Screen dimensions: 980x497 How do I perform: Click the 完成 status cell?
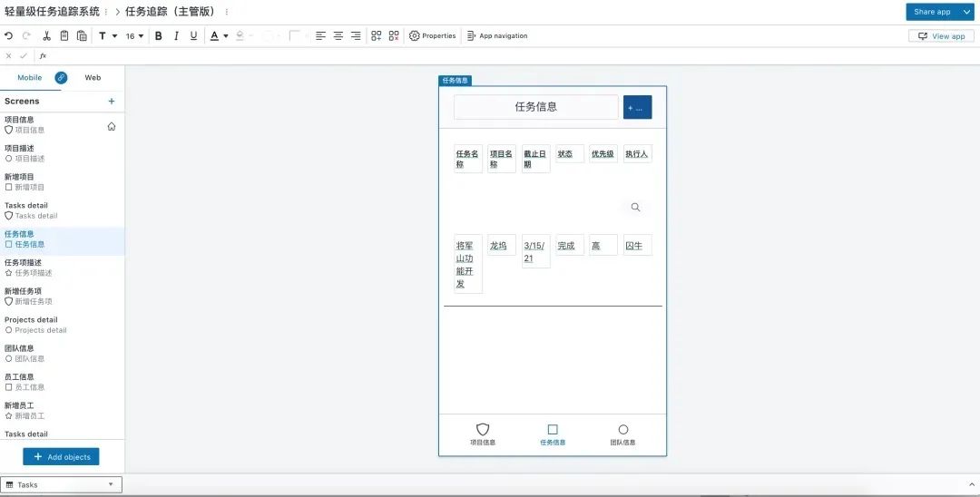tap(569, 245)
